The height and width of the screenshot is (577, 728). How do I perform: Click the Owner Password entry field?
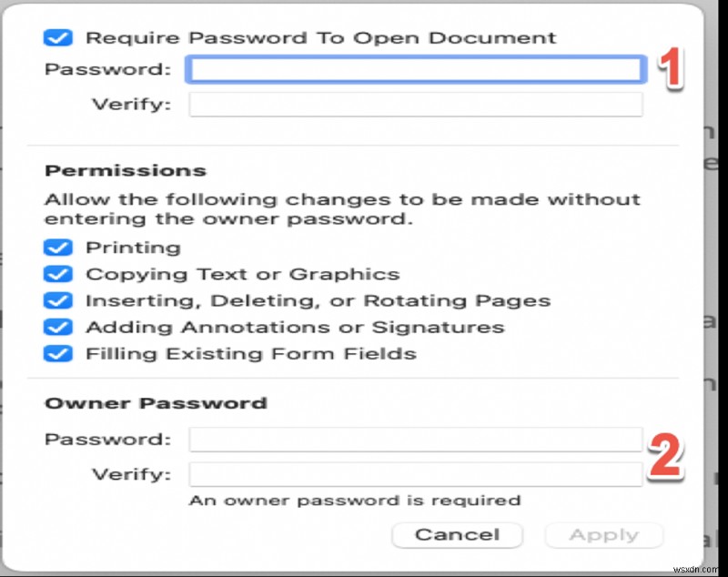pyautogui.click(x=414, y=439)
